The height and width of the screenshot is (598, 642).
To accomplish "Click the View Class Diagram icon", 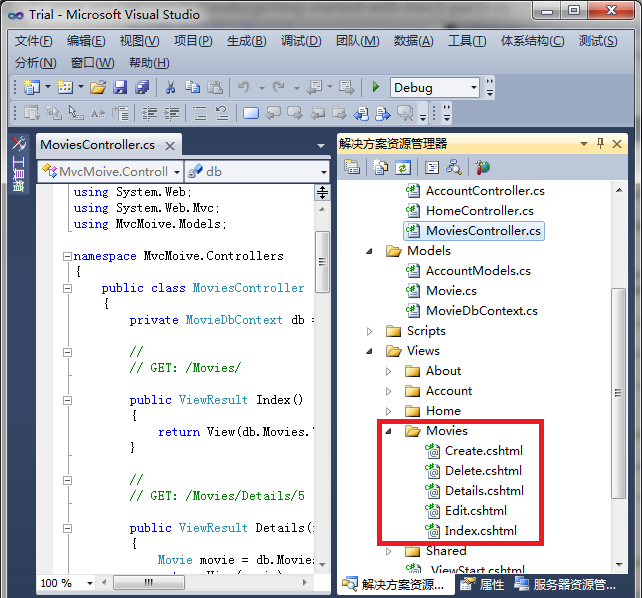I will [x=454, y=167].
